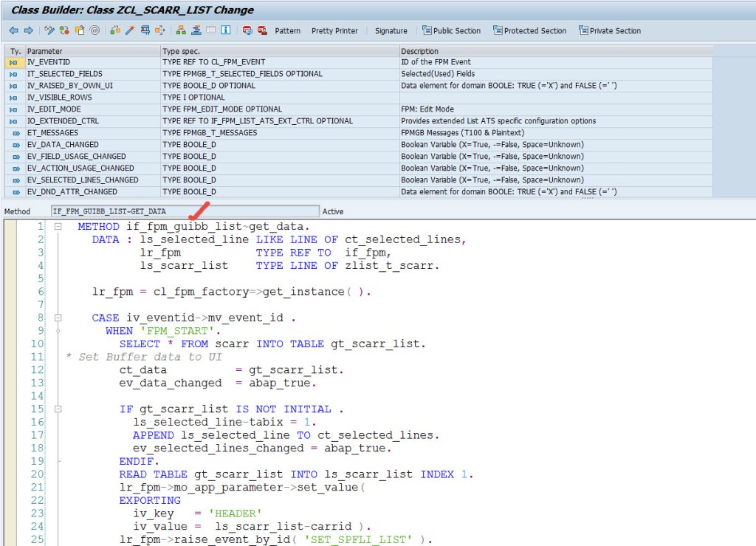
Task: Collapse the CASE block at line 8
Action: (x=58, y=318)
